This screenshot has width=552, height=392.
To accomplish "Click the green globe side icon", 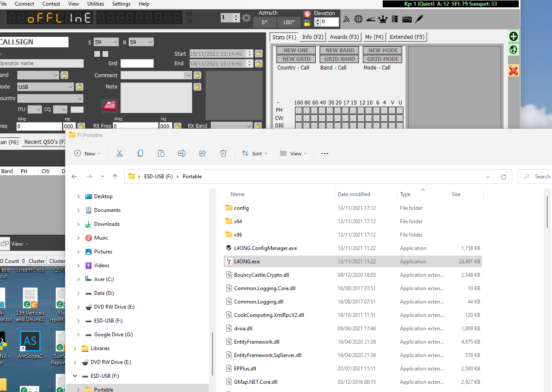I will click(513, 50).
